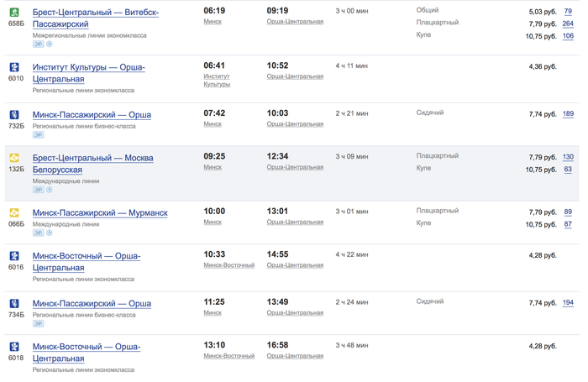Select 189 Сидячий seats on train 732Б
This screenshot has width=588, height=382.
coord(568,114)
